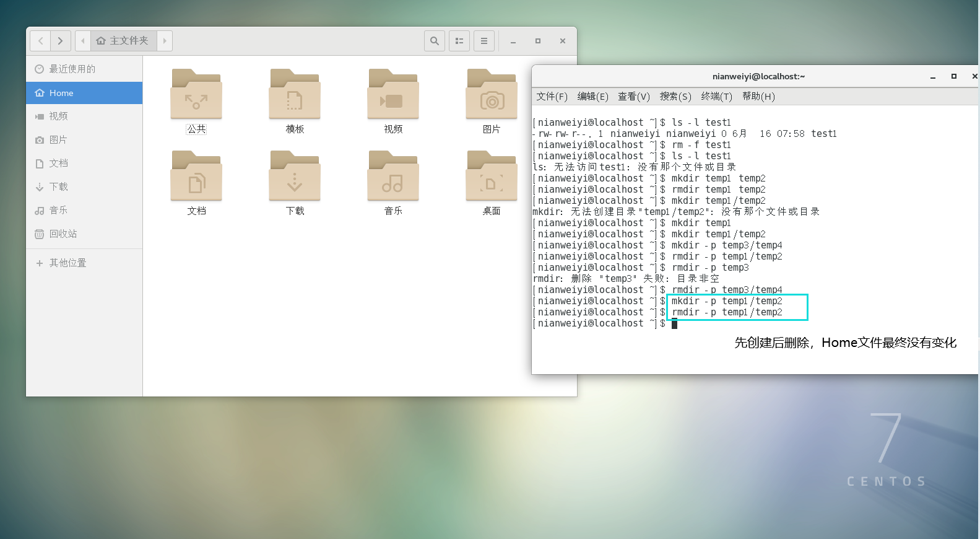Click the 'rm -f test1' command line
Viewport: 980px width, 539px height.
point(631,145)
